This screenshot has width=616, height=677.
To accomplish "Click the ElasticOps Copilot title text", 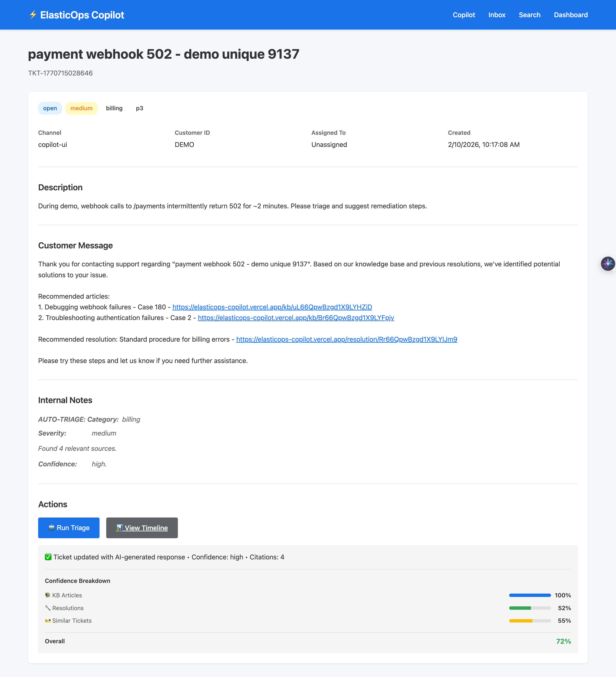I will click(82, 15).
